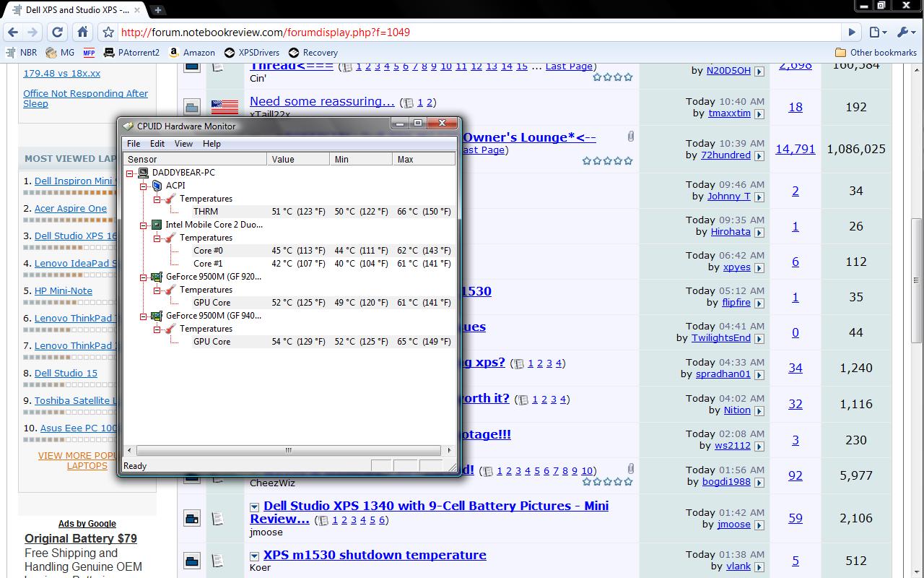Open the browser page menu icon
This screenshot has width=924, height=578.
coord(877,32)
